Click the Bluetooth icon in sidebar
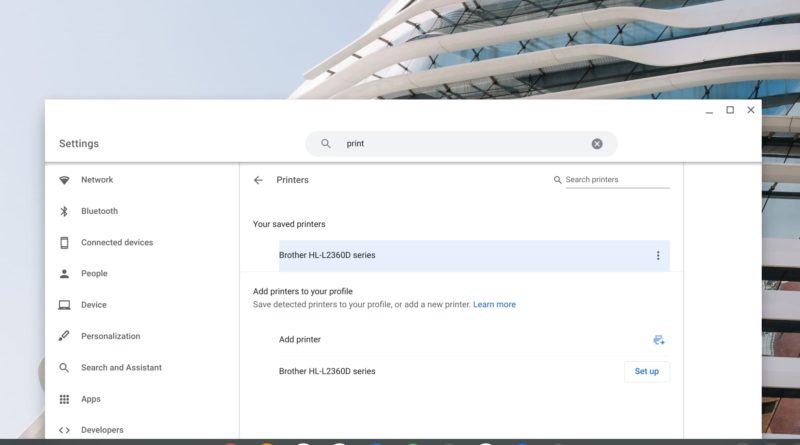 point(64,211)
